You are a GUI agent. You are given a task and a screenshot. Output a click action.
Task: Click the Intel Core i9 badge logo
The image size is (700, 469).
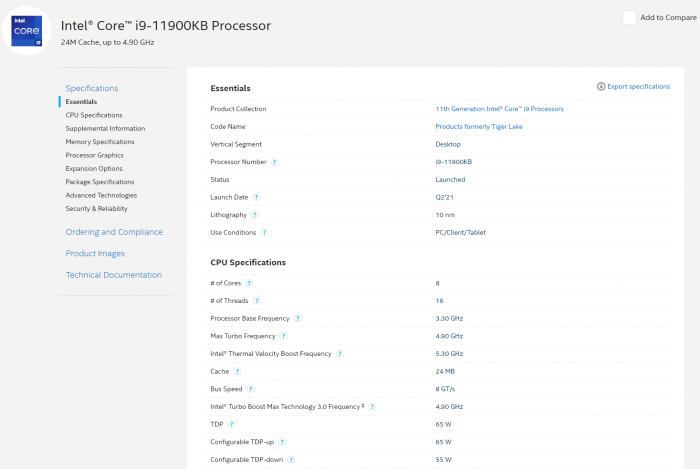(x=27, y=31)
